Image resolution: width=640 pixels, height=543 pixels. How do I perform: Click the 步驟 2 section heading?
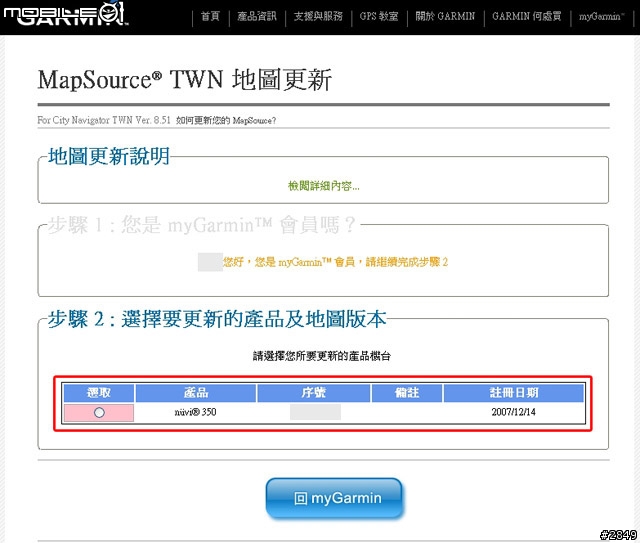(217, 319)
